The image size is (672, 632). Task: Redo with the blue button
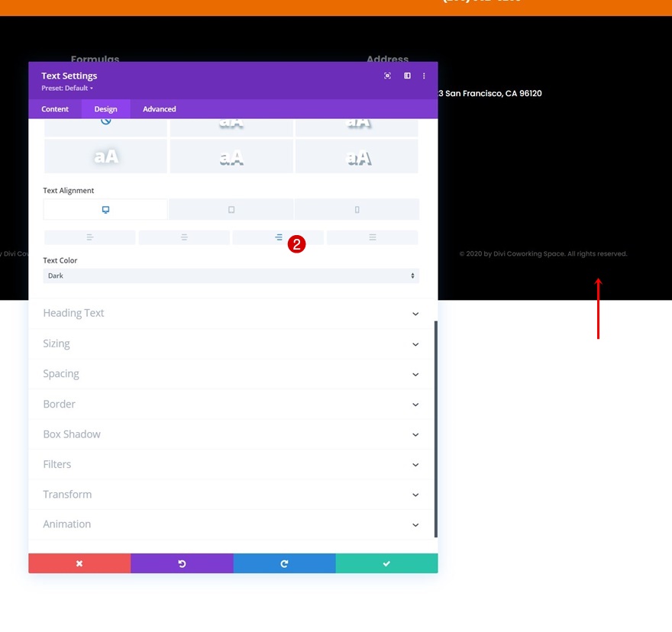click(x=285, y=563)
